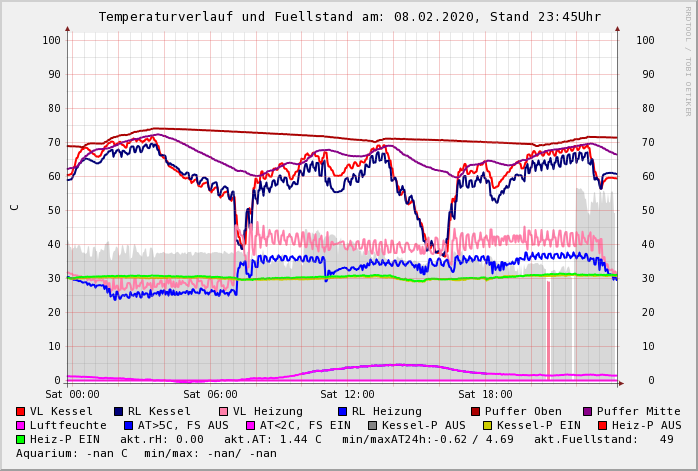Image resolution: width=698 pixels, height=471 pixels.
Task: Click the purple Puffer Mitte legend swatch
Action: (588, 411)
